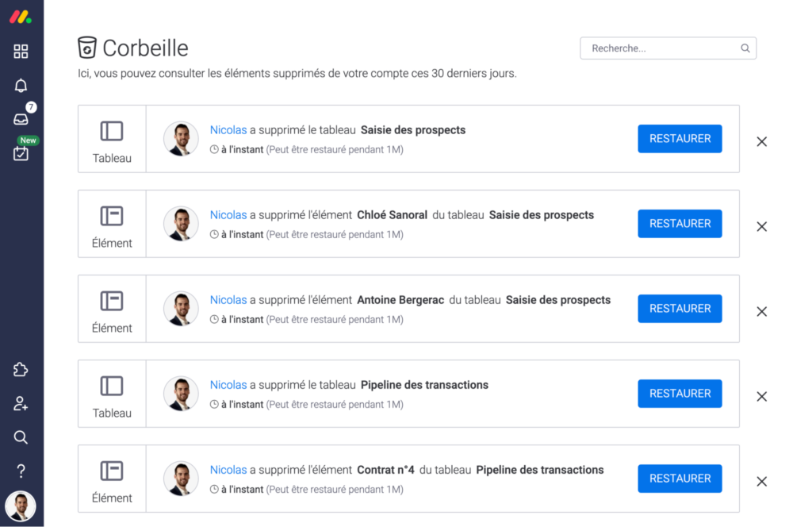Screen dimensions: 812x527
Task: Restore the Pipeline des transactions board
Action: point(680,394)
